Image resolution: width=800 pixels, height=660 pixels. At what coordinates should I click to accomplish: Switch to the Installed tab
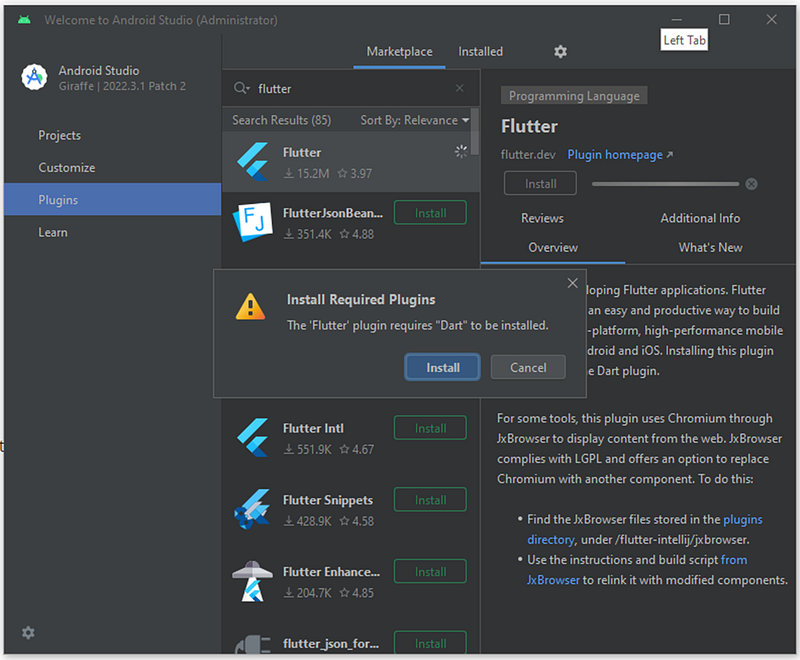coord(480,52)
